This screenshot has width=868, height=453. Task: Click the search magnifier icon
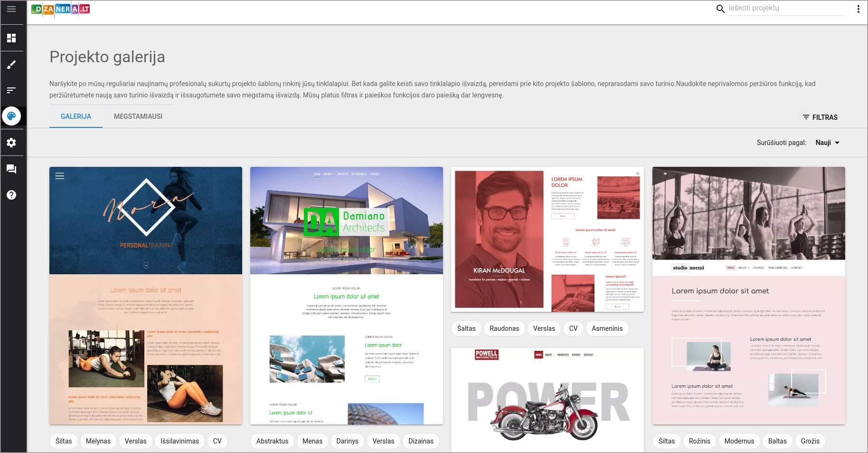pos(720,9)
